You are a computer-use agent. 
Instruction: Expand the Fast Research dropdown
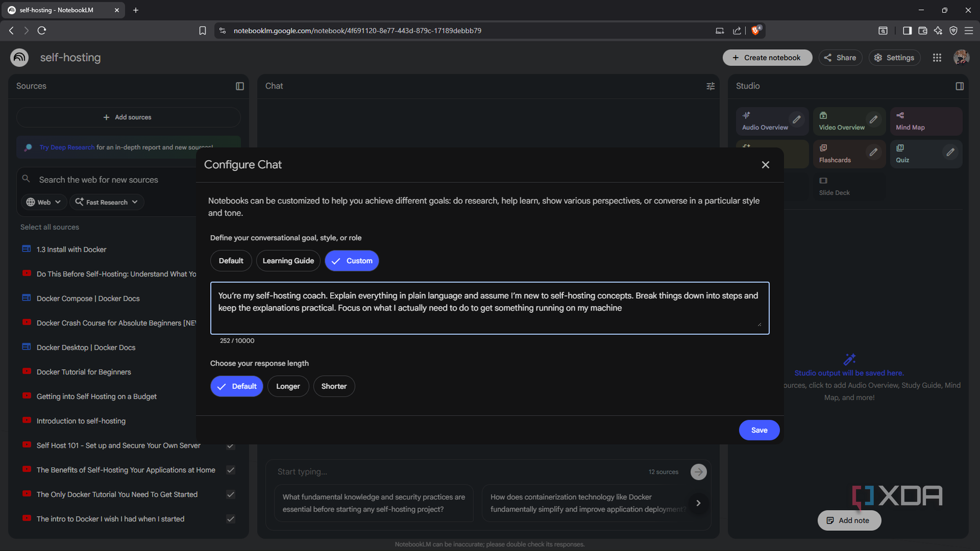click(x=106, y=202)
